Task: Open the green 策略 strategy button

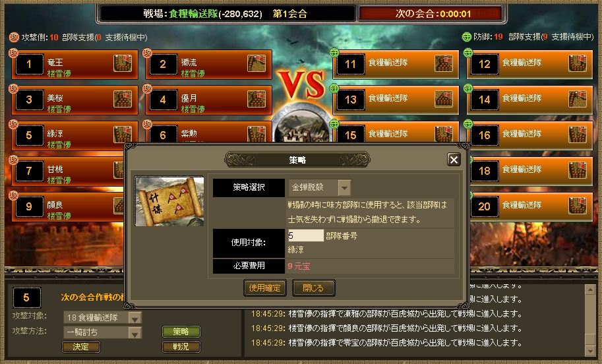Action: pyautogui.click(x=181, y=332)
